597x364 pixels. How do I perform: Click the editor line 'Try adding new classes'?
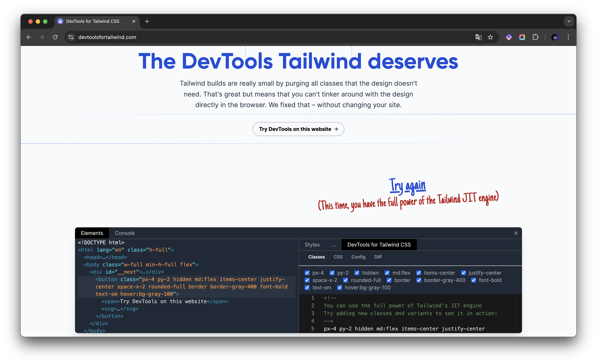click(x=410, y=313)
